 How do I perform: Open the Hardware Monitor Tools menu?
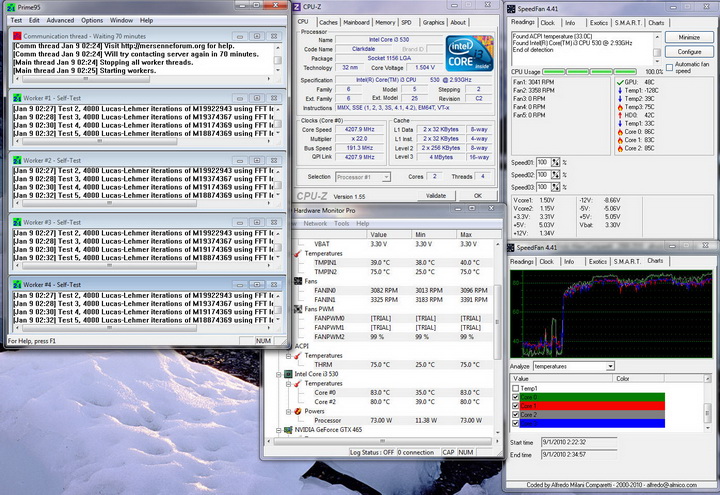click(341, 224)
